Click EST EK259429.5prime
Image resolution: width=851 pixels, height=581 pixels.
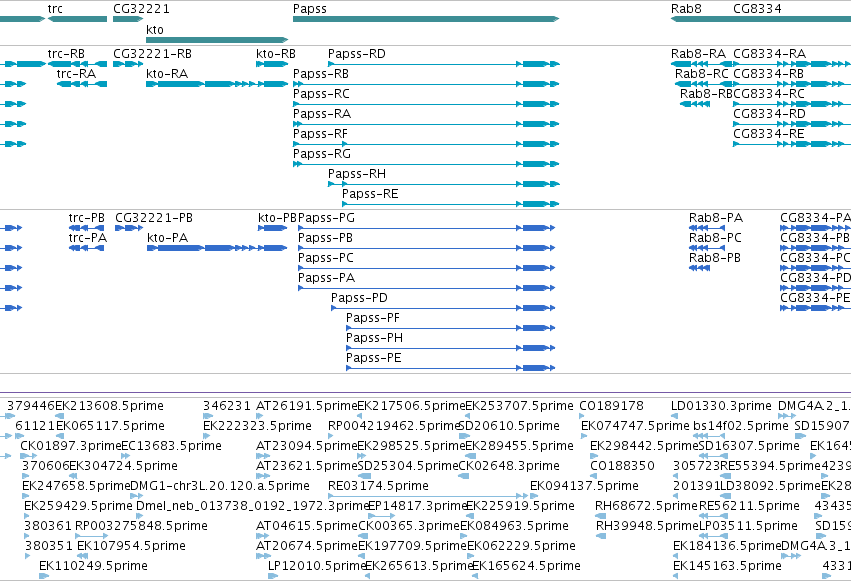pos(28,516)
